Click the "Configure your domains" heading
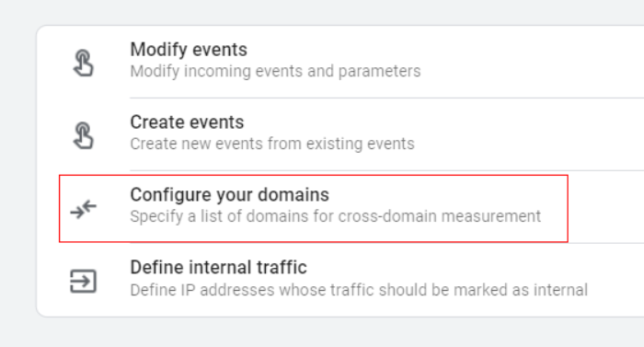Screen dimensions: 644x347 (x=230, y=195)
